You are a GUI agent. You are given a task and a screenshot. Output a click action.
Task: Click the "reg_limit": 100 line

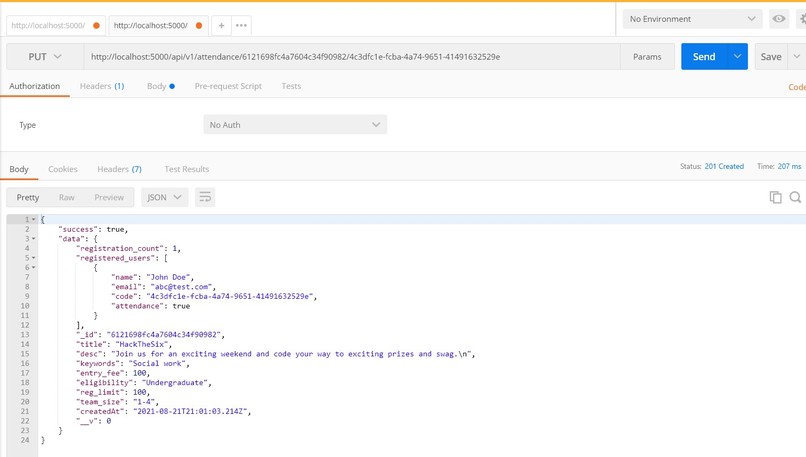pos(113,392)
